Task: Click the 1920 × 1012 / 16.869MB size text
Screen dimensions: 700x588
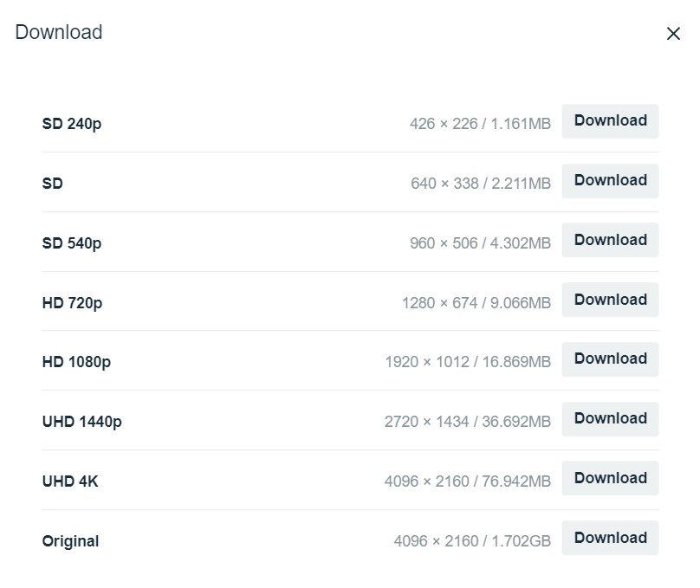Action: coord(468,362)
